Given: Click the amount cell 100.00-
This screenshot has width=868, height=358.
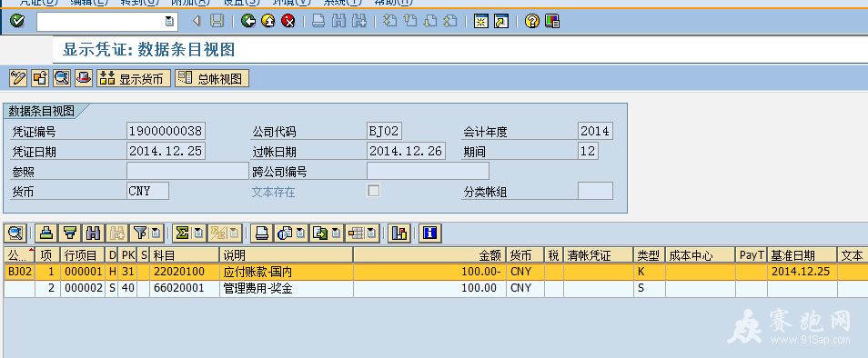Looking at the screenshot, I should 429,272.
